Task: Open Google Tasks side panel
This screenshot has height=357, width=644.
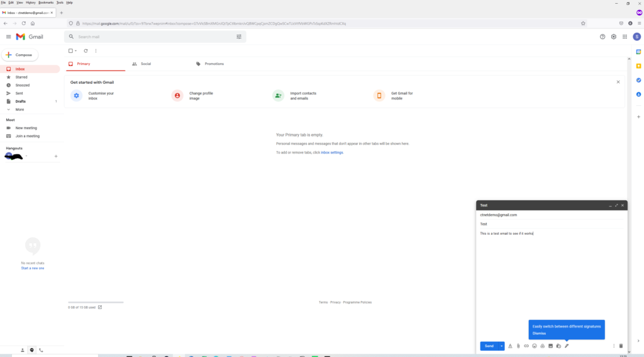Action: point(639,80)
